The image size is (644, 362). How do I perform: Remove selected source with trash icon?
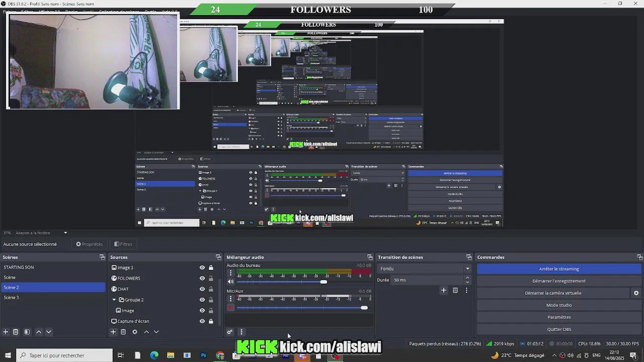pyautogui.click(x=123, y=332)
